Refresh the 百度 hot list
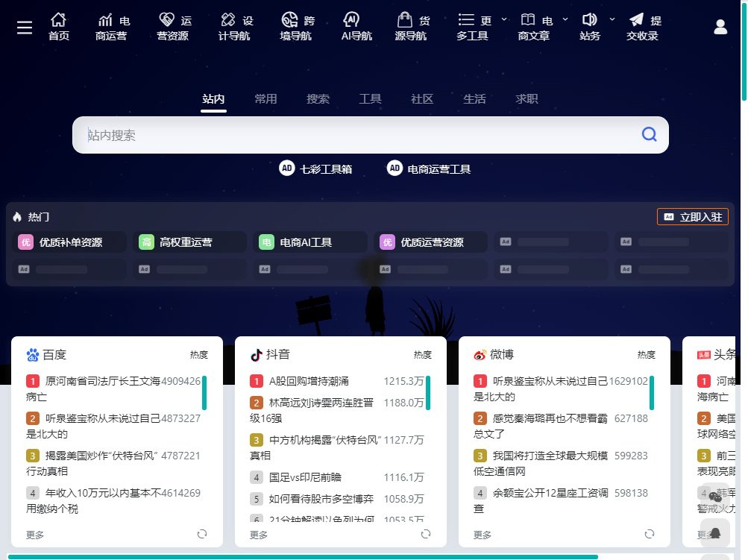Screen dimensions: 748x560 [202, 534]
